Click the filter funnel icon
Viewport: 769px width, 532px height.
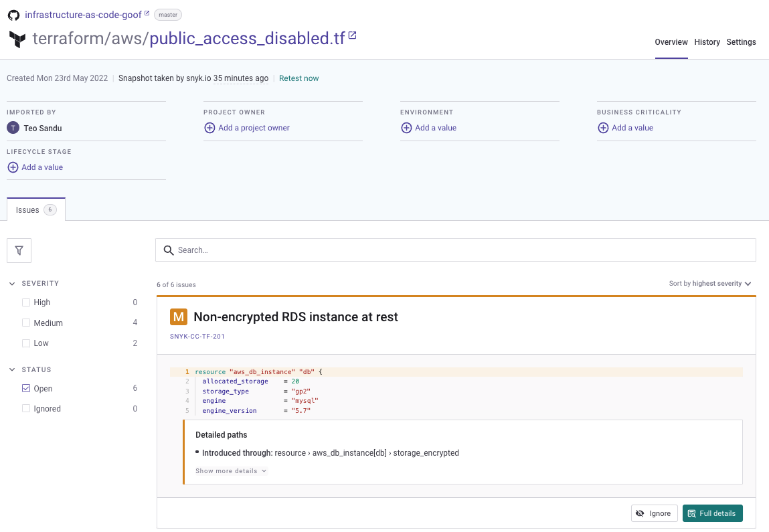19,250
